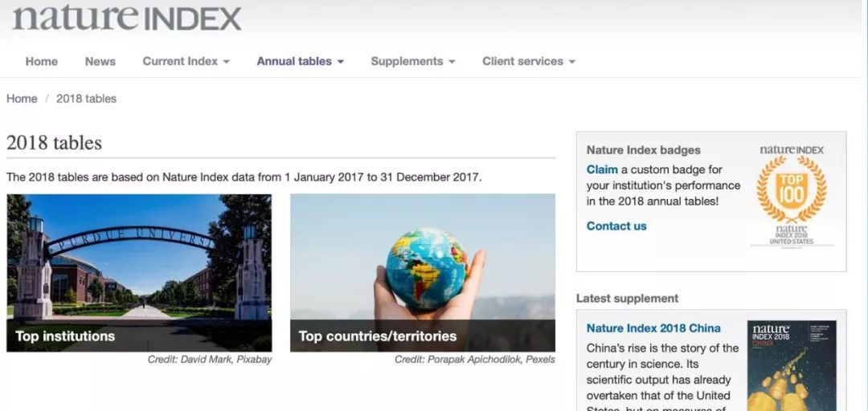The width and height of the screenshot is (868, 411).
Task: Click the Nature Index logo
Action: [127, 17]
